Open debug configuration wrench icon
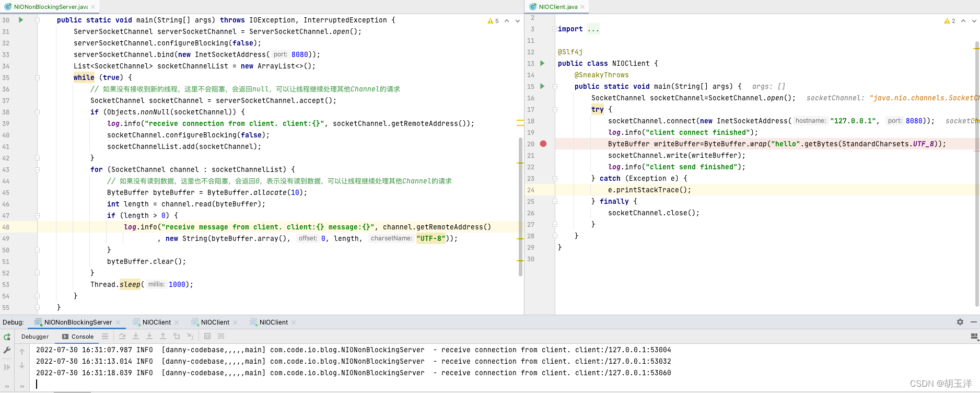980x393 pixels. click(7, 350)
